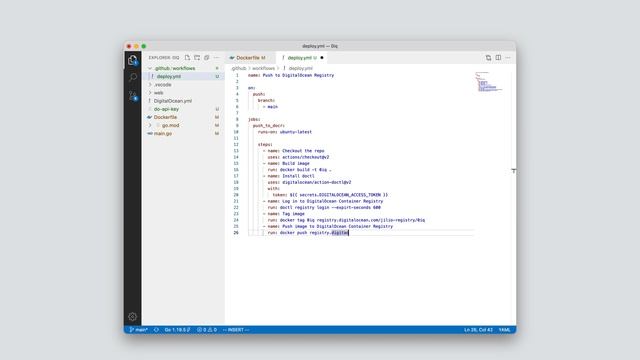Click the 'runs-on: ubuntu-latest' line
This screenshot has width=640, height=360.
pyautogui.click(x=284, y=132)
